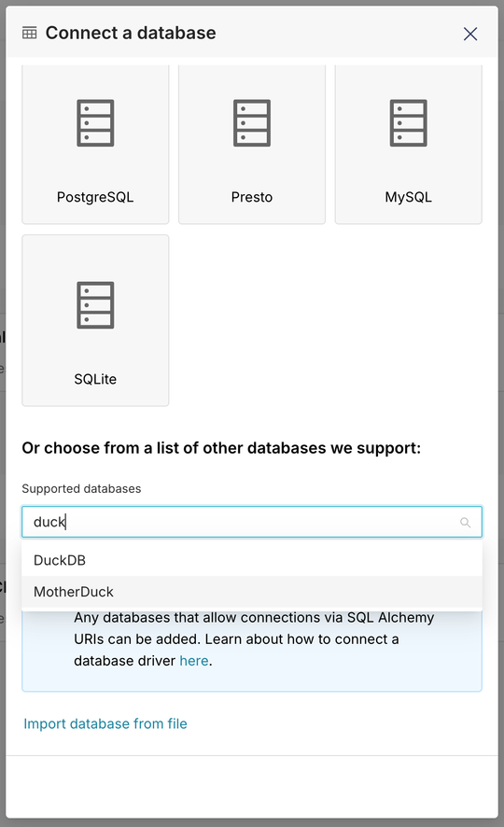
Task: Focus the Supported databases search field
Action: point(252,522)
